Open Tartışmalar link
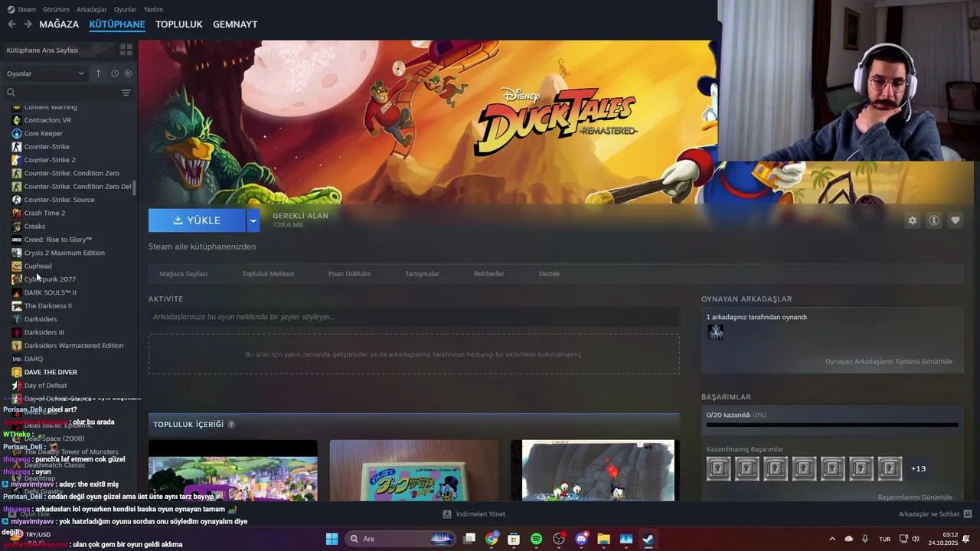This screenshot has height=551, width=980. click(x=422, y=273)
